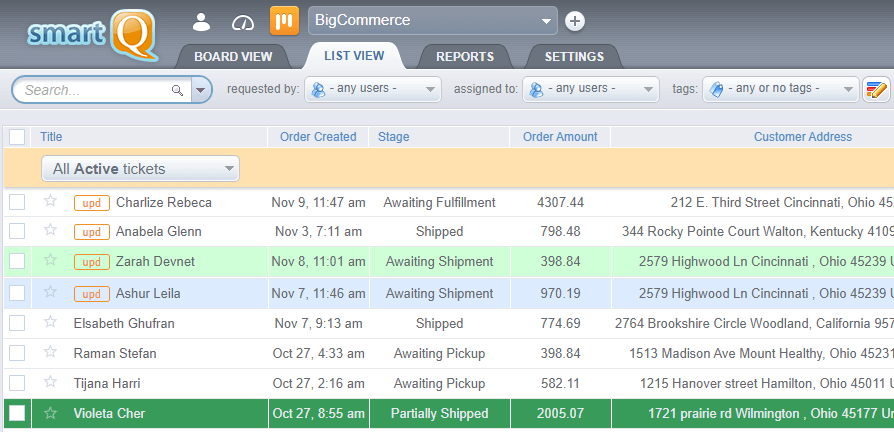Open the Elsabeth Ghufran ticket
Image resolution: width=894 pixels, height=432 pixels.
[124, 323]
